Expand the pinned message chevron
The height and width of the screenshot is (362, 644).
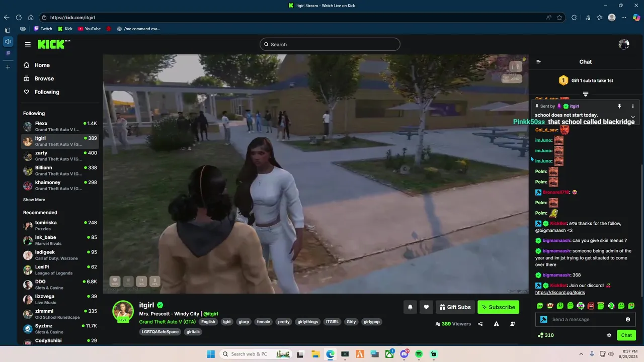point(633,117)
